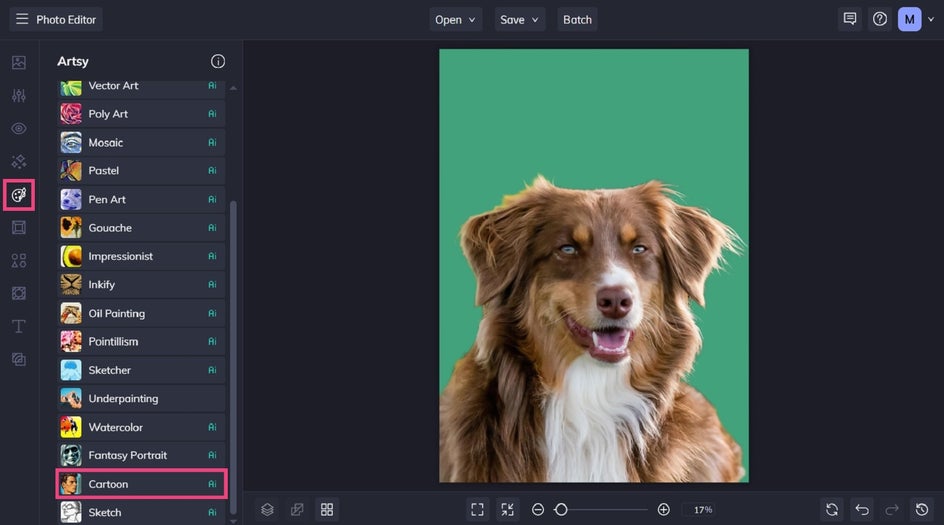Image resolution: width=944 pixels, height=525 pixels.
Task: Click the zoom out minus icon
Action: (538, 510)
